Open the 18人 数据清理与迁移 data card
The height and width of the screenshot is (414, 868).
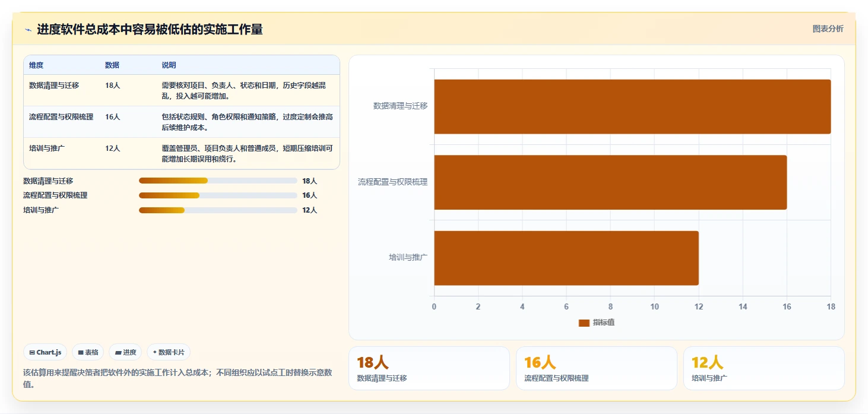point(429,368)
